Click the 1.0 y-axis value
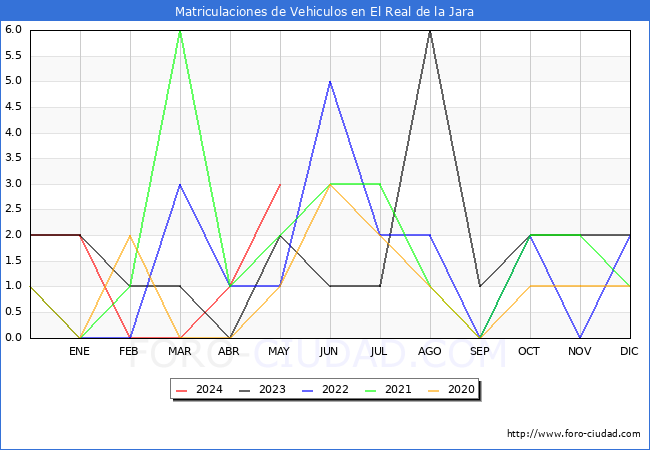The height and width of the screenshot is (450, 650). click(13, 286)
